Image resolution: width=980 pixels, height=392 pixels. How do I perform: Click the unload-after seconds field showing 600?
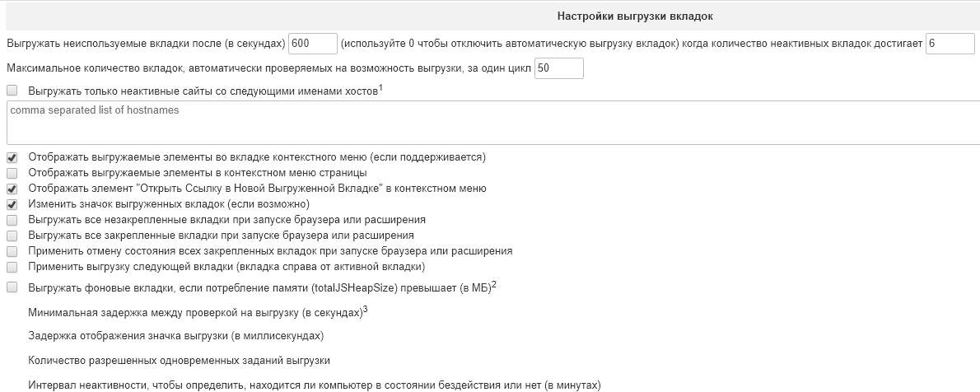313,43
